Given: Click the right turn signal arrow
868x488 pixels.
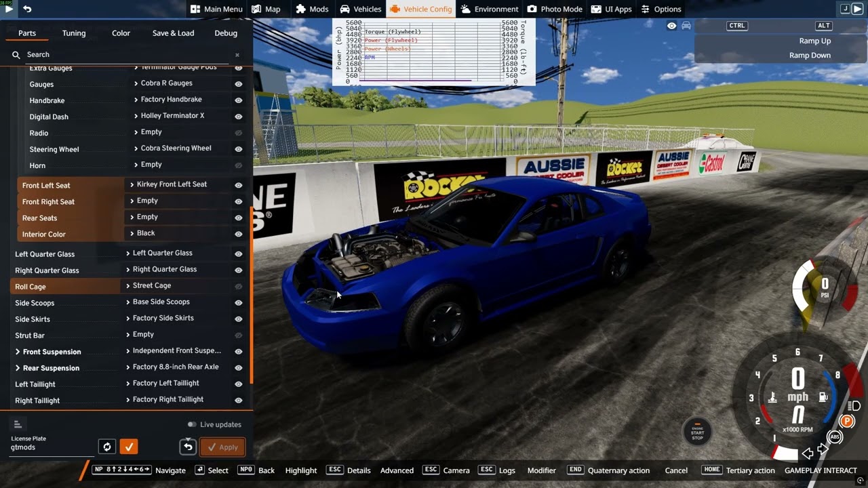Looking at the screenshot, I should pyautogui.click(x=823, y=449).
